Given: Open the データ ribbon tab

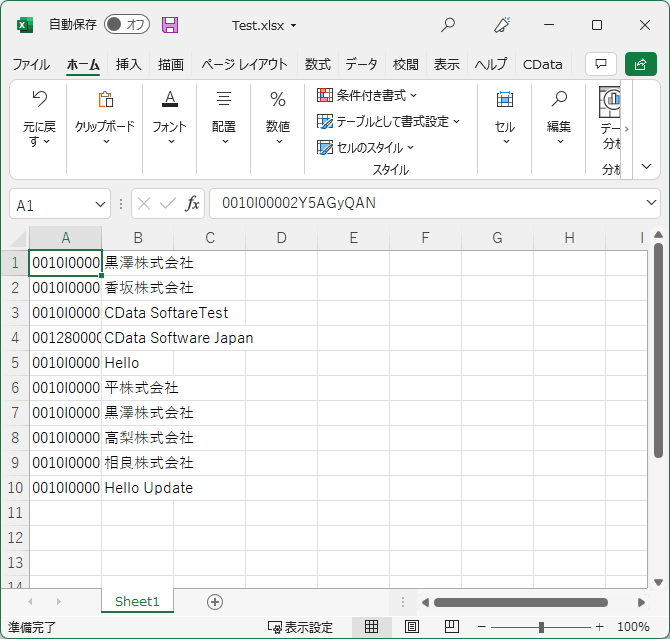Looking at the screenshot, I should [x=361, y=64].
